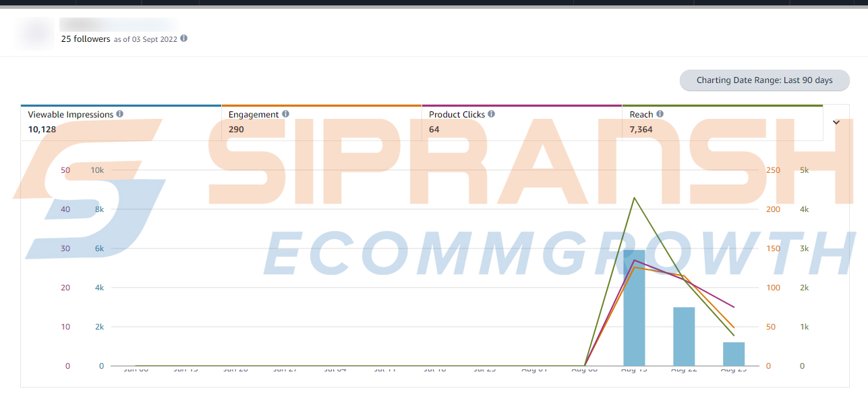This screenshot has width=868, height=393.
Task: Switch to the Engagement metric tab
Action: point(321,122)
